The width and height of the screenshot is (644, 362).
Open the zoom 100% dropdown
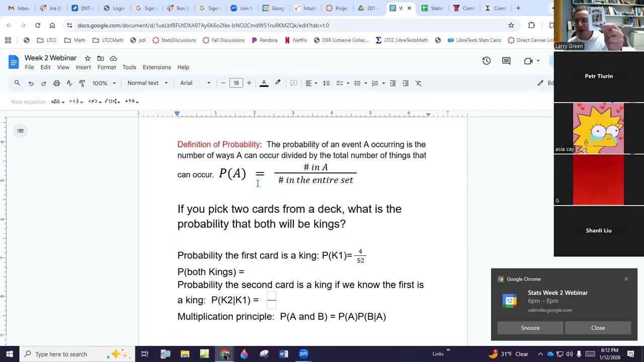(104, 83)
